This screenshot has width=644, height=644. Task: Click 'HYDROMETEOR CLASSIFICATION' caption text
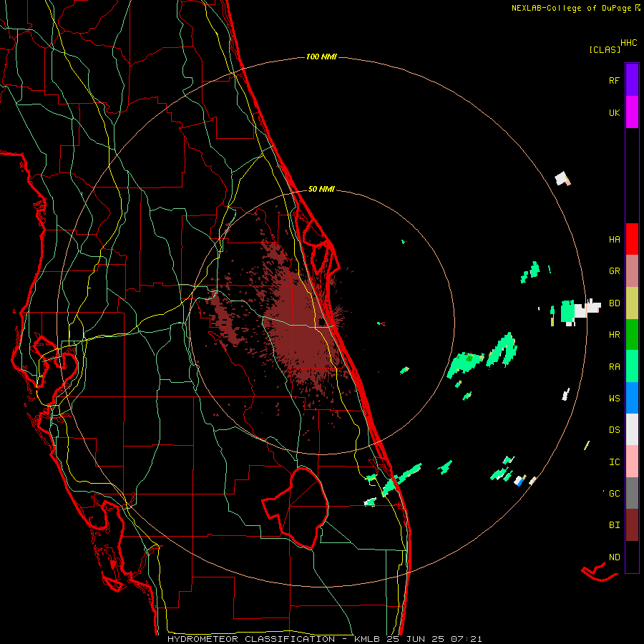(x=251, y=639)
